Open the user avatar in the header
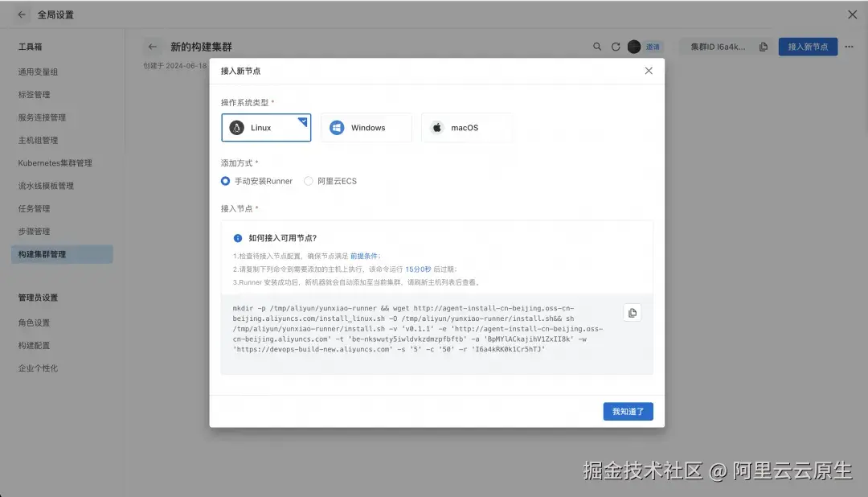The height and width of the screenshot is (497, 868). pyautogui.click(x=634, y=47)
